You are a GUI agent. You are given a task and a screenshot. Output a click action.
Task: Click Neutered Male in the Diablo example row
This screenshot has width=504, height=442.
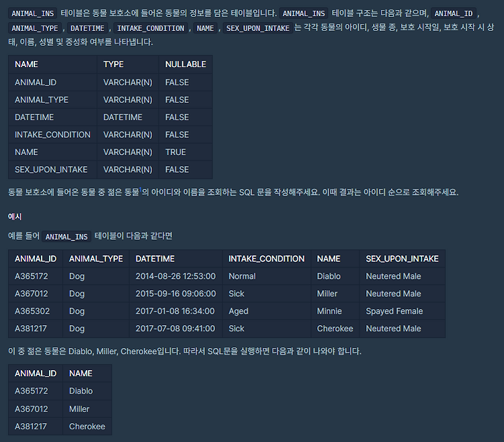393,276
